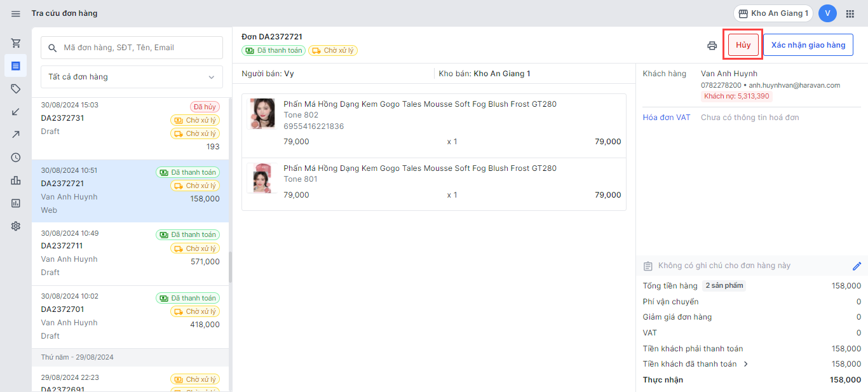Click the store icon in Kho An Giang 1
Screen dimensions: 868x392
(x=742, y=13)
